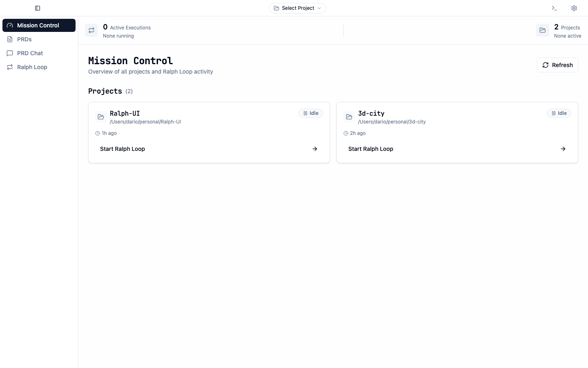Start Ralph Loop on the 3d-city project
The width and height of the screenshot is (588, 368).
tap(371, 149)
